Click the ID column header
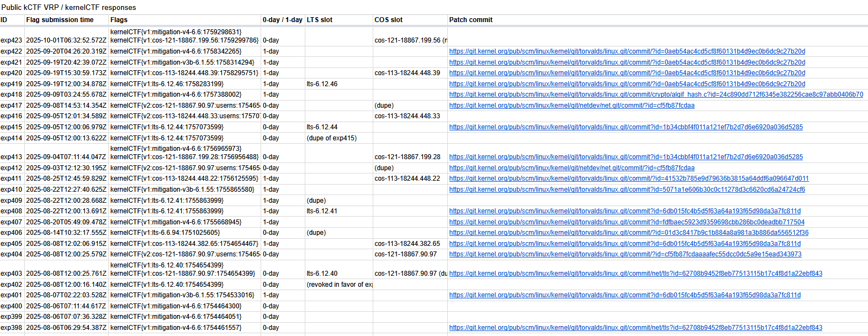The height and width of the screenshot is (336, 868). coord(4,20)
